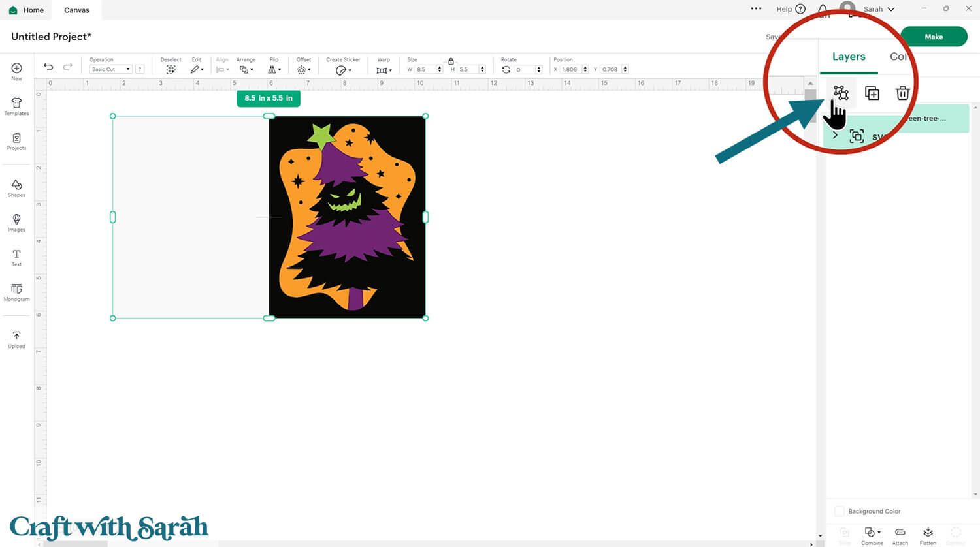The height and width of the screenshot is (547, 980).
Task: Expand the layer group chevron
Action: [x=835, y=135]
